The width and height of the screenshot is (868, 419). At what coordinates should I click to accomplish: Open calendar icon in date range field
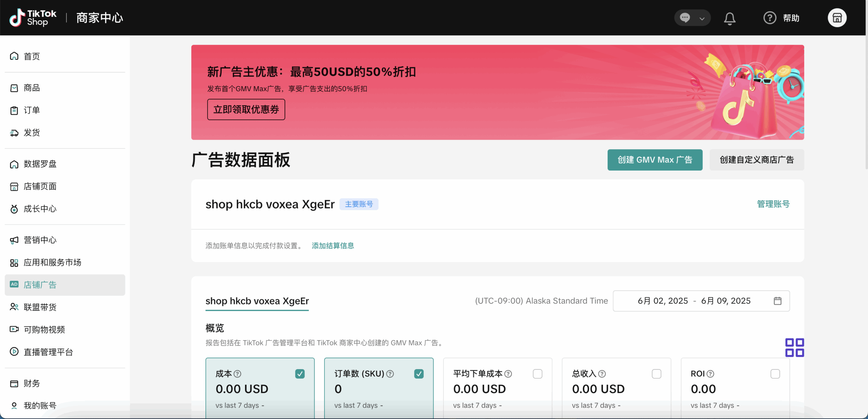click(x=777, y=301)
